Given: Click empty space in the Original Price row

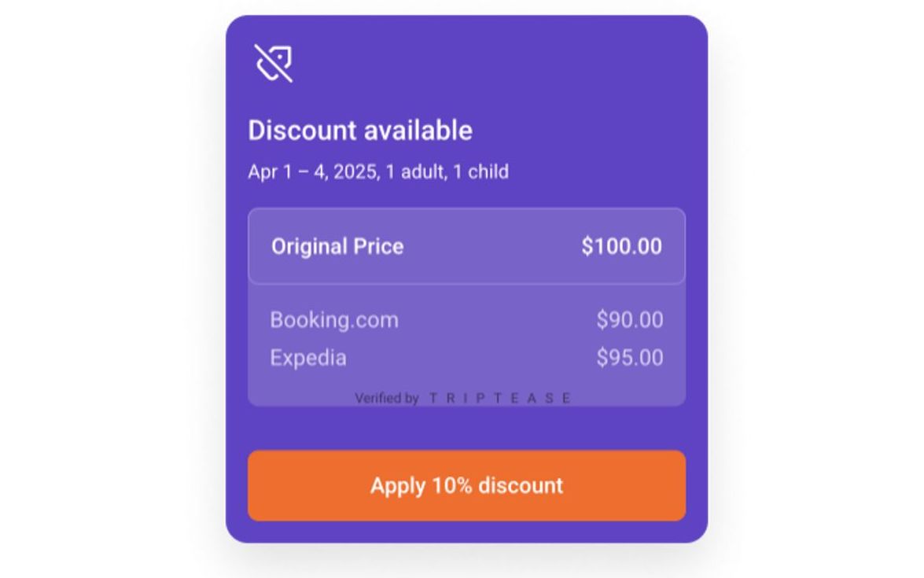Looking at the screenshot, I should [491, 246].
